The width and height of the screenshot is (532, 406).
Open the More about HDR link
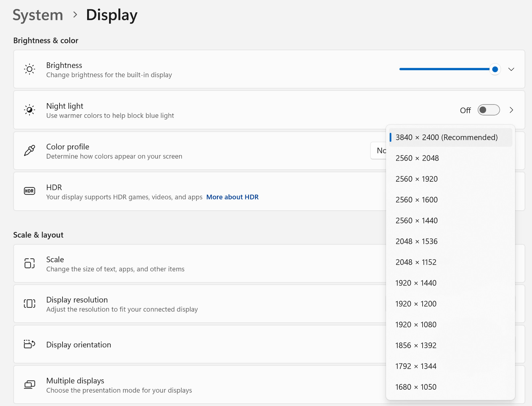pyautogui.click(x=232, y=197)
